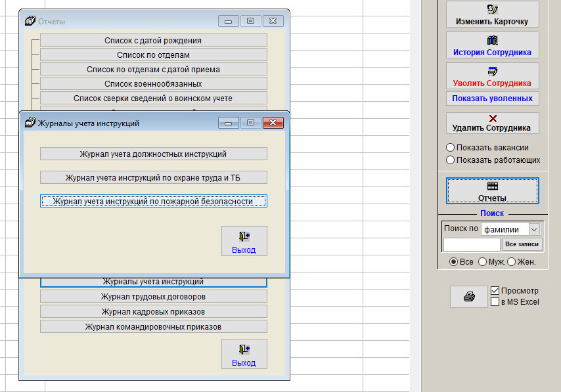The image size is (561, 392).
Task: Click the Журналы учета инструкций title bar icon
Action: point(30,123)
